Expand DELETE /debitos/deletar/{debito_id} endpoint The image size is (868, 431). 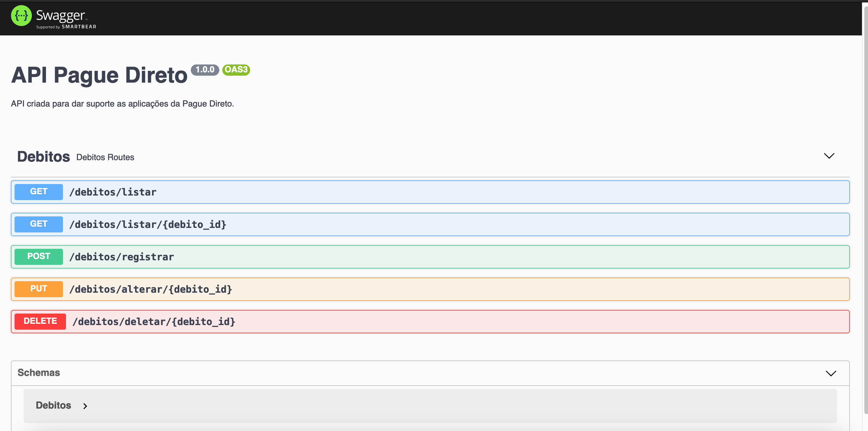pyautogui.click(x=430, y=321)
